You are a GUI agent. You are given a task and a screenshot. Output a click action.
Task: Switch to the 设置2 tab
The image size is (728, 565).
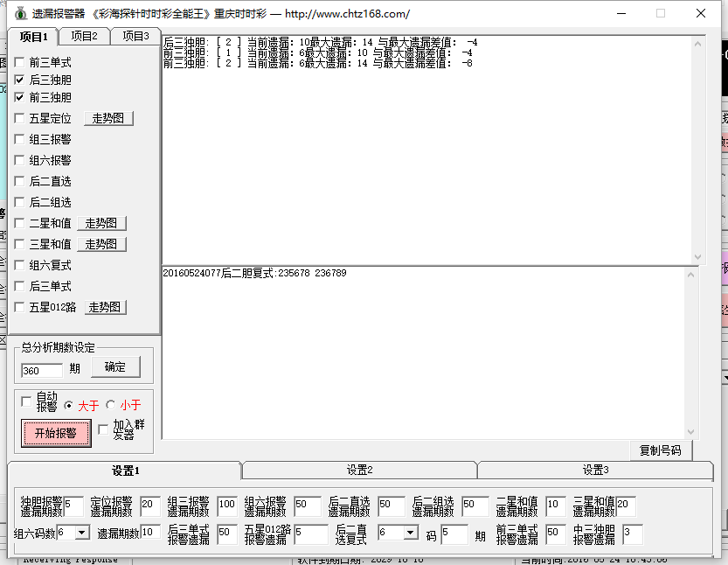tap(359, 470)
